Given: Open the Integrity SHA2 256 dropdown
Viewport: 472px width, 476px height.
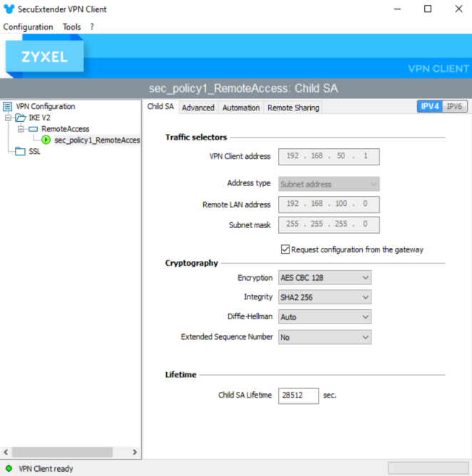Looking at the screenshot, I should (324, 297).
